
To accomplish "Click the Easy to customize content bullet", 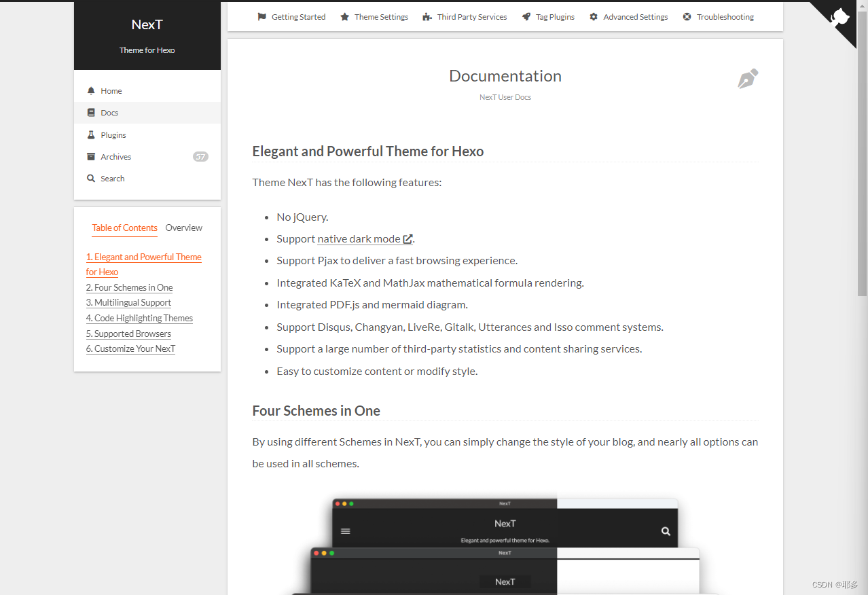I will 377,372.
